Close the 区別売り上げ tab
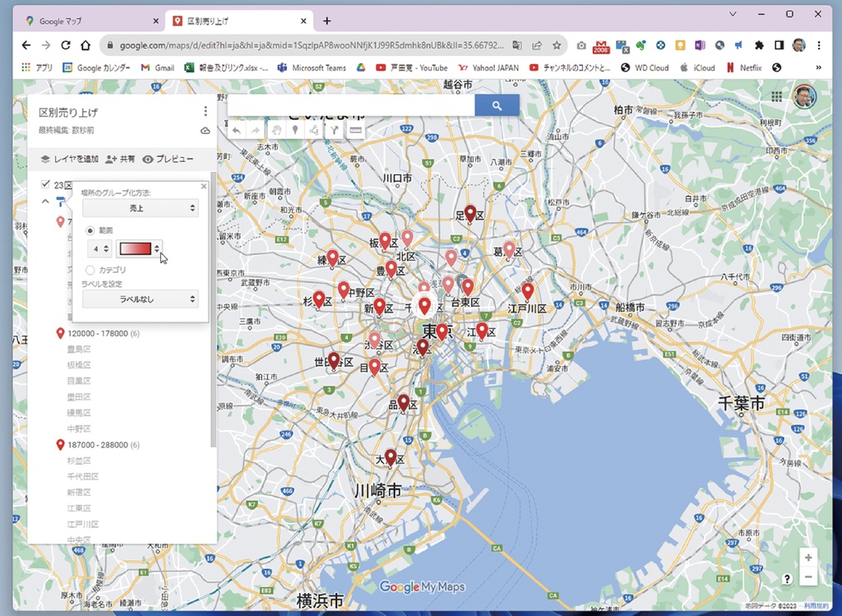Image resolution: width=842 pixels, height=616 pixels. point(303,21)
